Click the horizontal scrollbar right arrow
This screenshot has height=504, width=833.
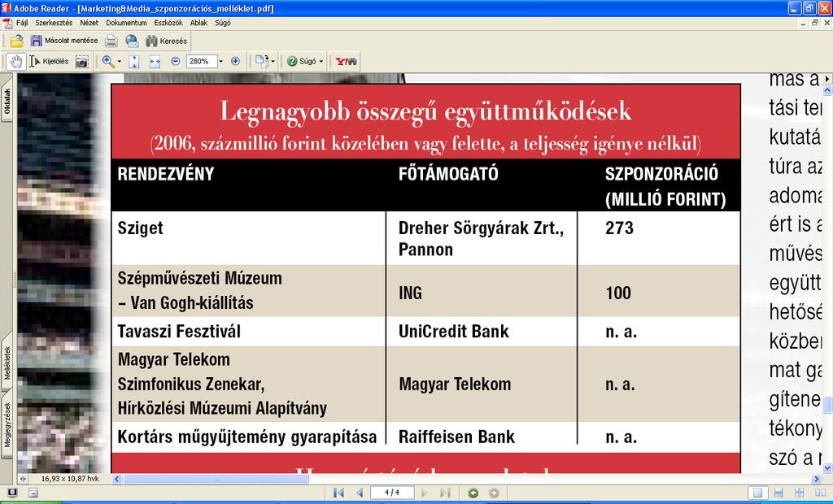click(x=817, y=479)
